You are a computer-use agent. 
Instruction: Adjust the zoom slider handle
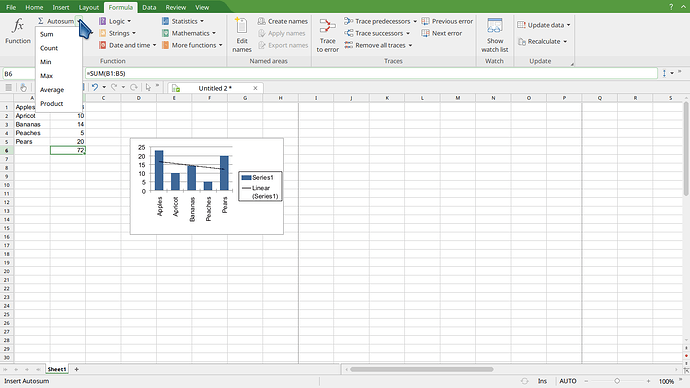(x=617, y=381)
